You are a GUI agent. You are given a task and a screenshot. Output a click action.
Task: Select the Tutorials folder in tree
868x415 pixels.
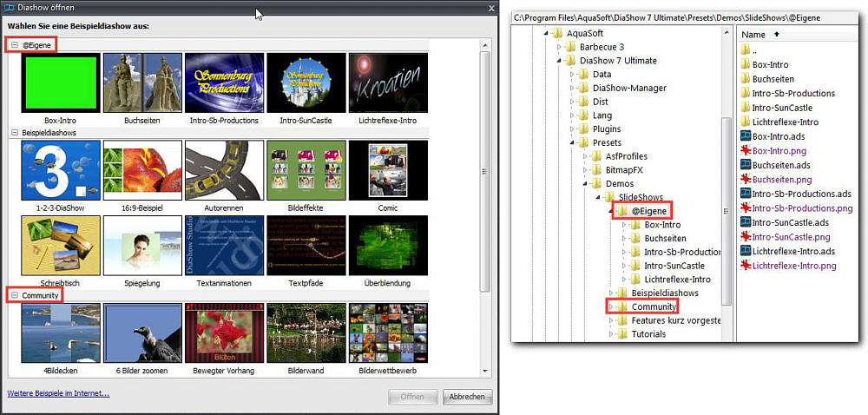coord(648,334)
